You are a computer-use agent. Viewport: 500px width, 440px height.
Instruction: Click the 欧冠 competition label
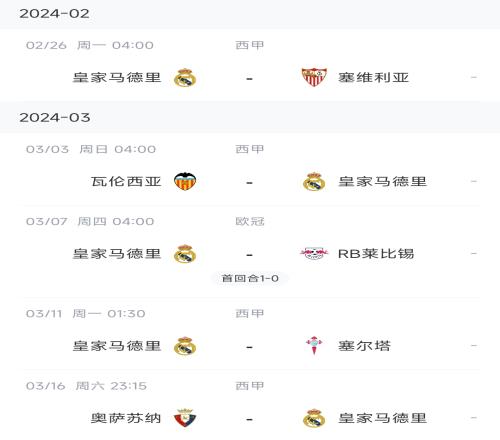click(x=250, y=221)
